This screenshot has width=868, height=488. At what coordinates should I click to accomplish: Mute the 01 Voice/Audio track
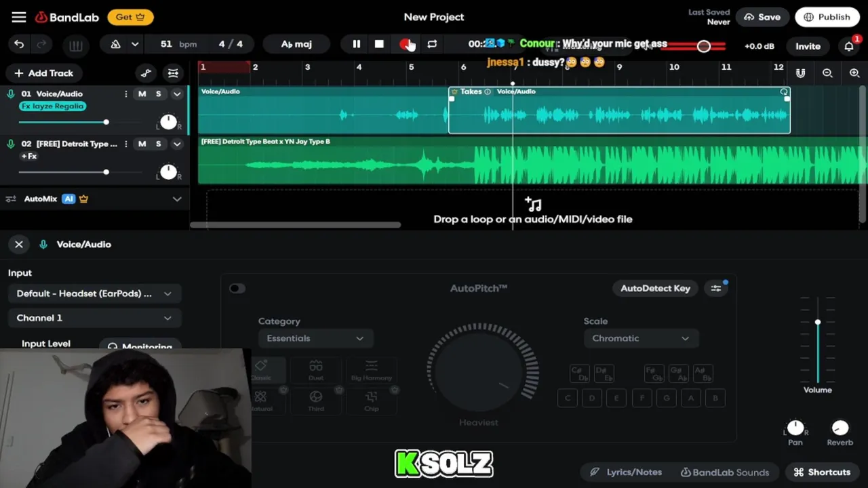tap(142, 94)
